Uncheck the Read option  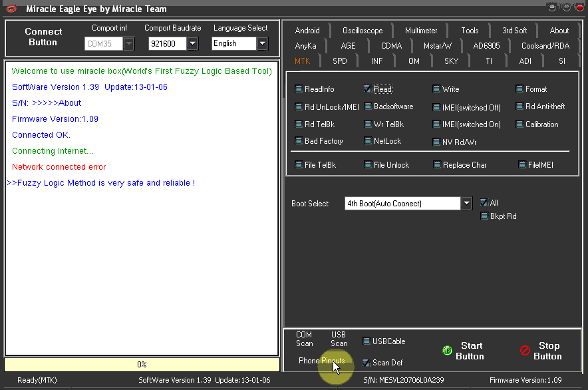(x=367, y=89)
